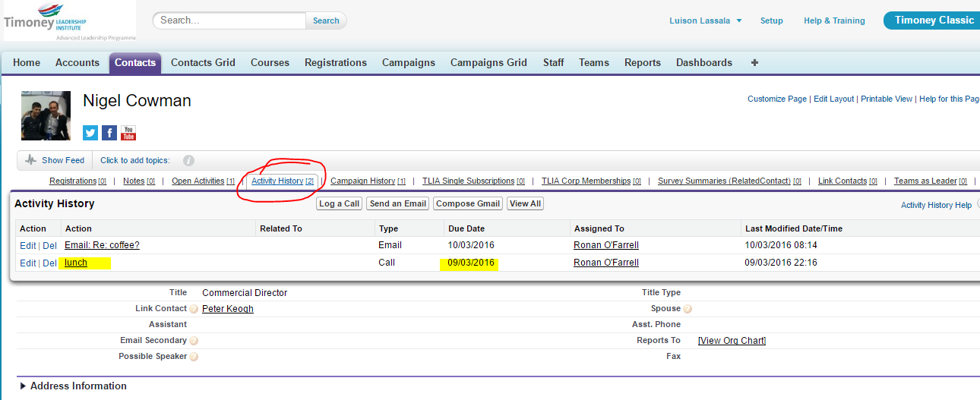This screenshot has width=980, height=400.
Task: Switch to the Campaigns tab
Action: (408, 63)
